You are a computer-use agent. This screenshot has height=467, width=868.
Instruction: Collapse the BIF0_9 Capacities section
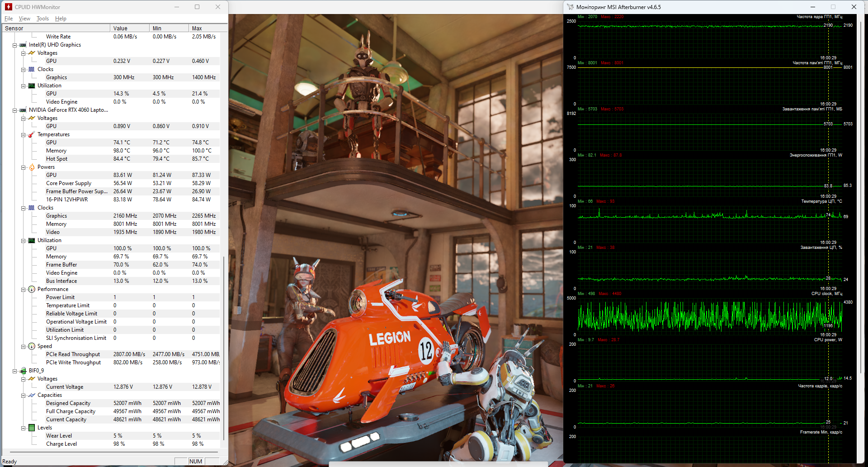[24, 396]
